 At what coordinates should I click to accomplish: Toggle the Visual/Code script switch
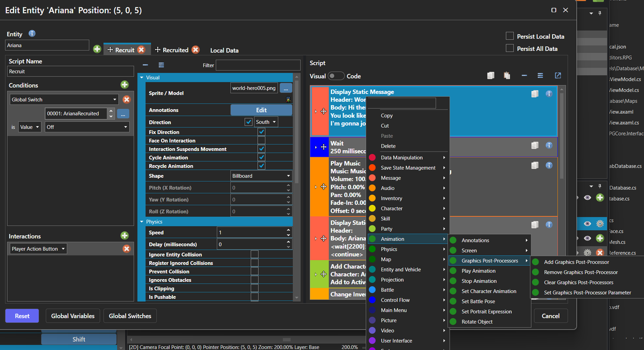(336, 76)
